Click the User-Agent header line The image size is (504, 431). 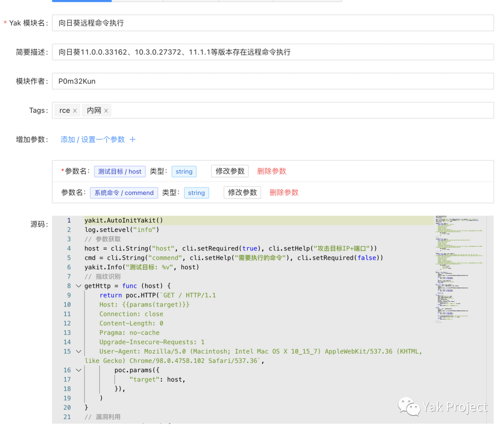(253, 356)
